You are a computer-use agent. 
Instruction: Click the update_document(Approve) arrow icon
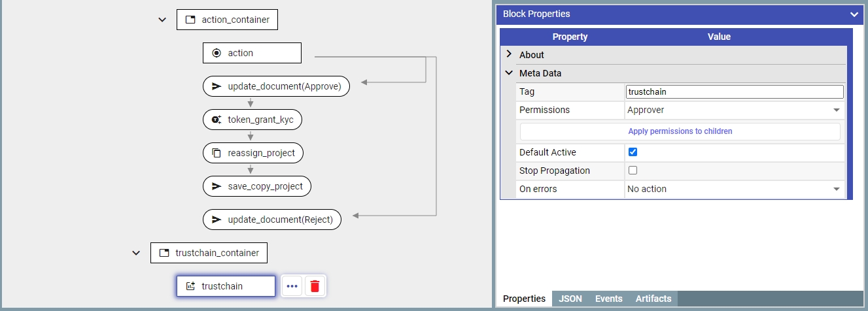coord(217,86)
